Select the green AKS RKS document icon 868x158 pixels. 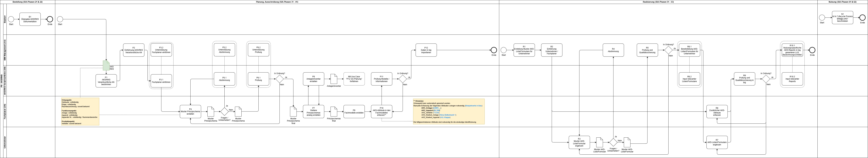click(106, 65)
